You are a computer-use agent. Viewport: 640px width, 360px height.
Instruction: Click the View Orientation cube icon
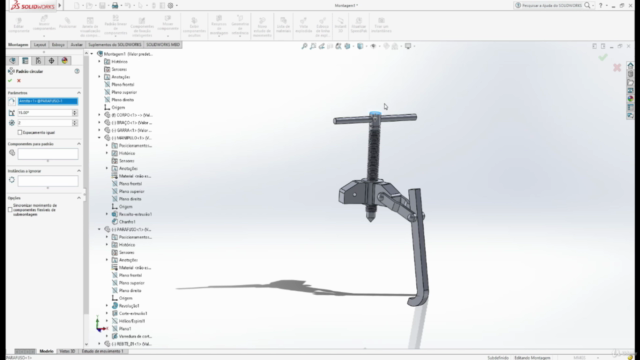(x=347, y=46)
